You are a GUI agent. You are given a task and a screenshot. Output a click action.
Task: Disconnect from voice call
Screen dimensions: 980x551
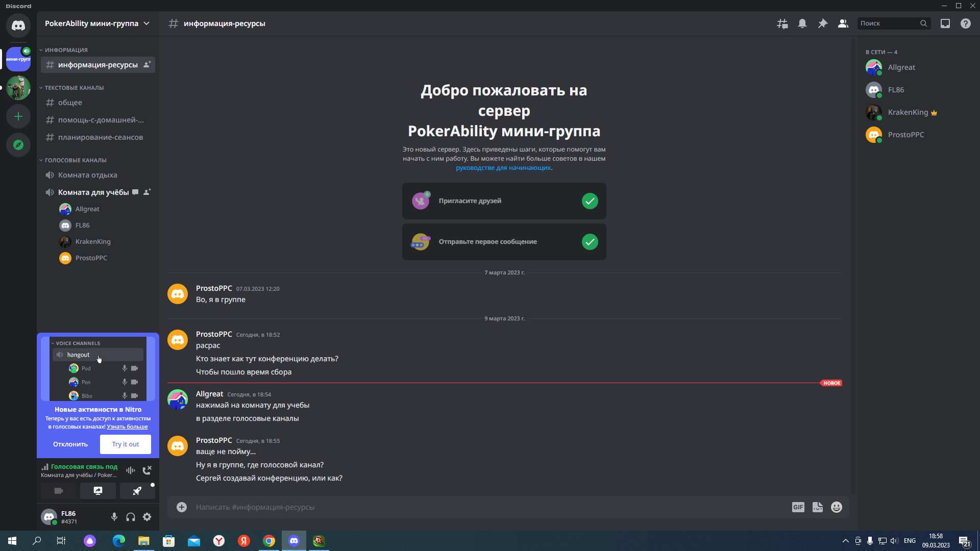click(147, 470)
